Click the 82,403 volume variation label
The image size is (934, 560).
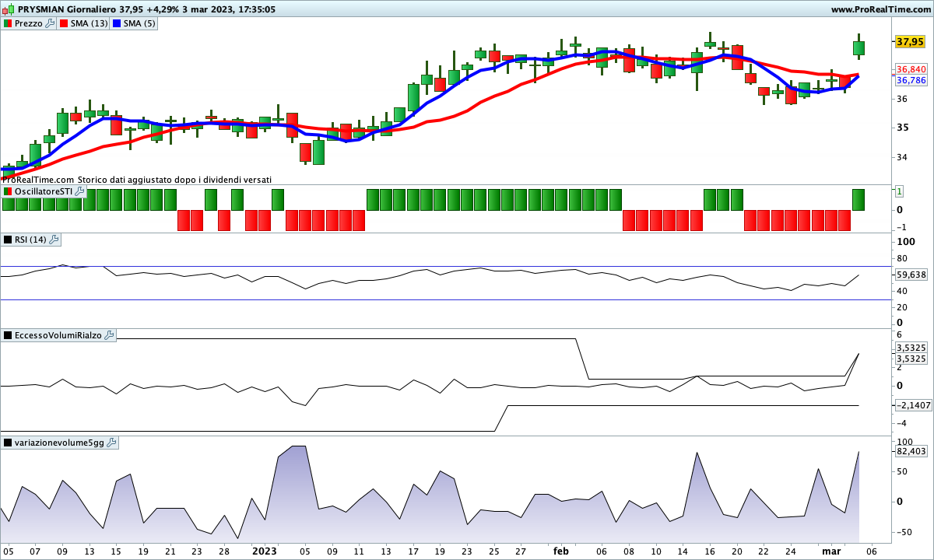click(911, 450)
